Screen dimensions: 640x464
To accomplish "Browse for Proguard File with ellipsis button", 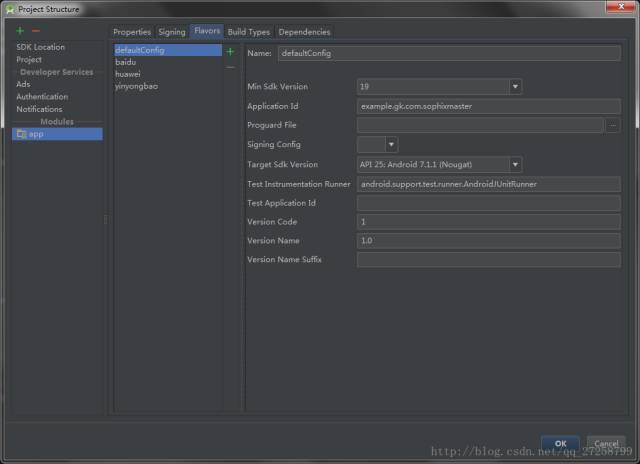I will point(613,125).
